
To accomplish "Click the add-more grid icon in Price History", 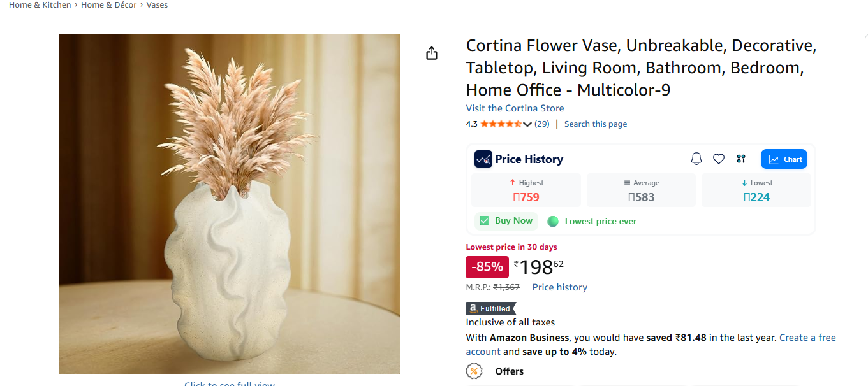I will (741, 159).
